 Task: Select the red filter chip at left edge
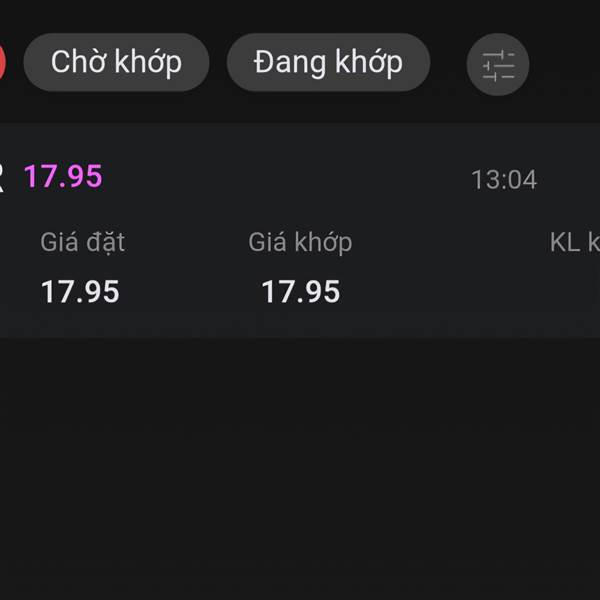pyautogui.click(x=2, y=62)
